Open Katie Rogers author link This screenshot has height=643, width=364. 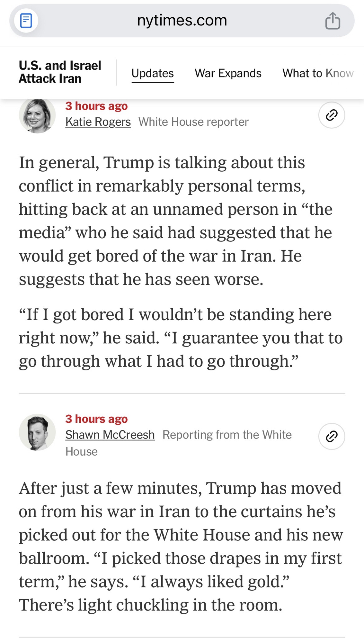(98, 122)
